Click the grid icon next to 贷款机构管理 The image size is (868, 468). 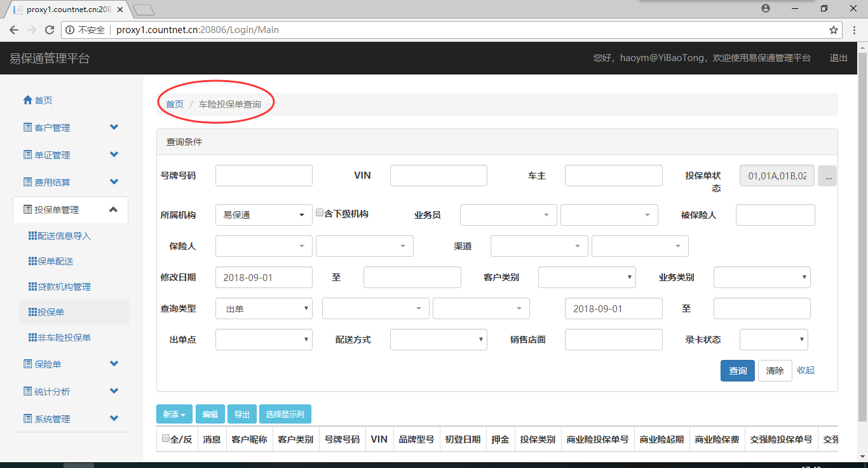tap(33, 287)
